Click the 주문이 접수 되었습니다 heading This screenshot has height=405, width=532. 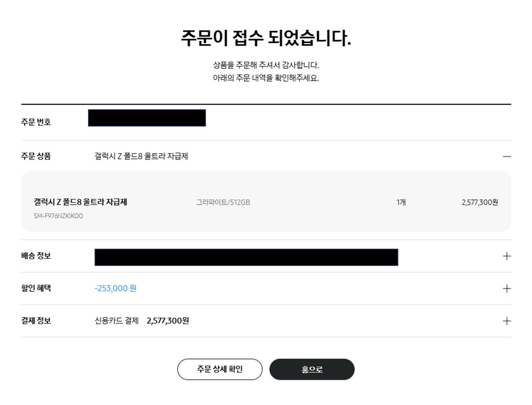coord(266,38)
